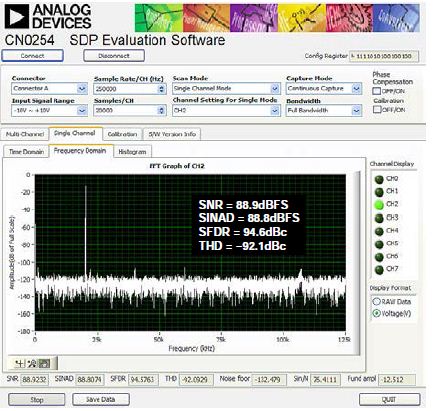Click the Connect button

point(32,56)
